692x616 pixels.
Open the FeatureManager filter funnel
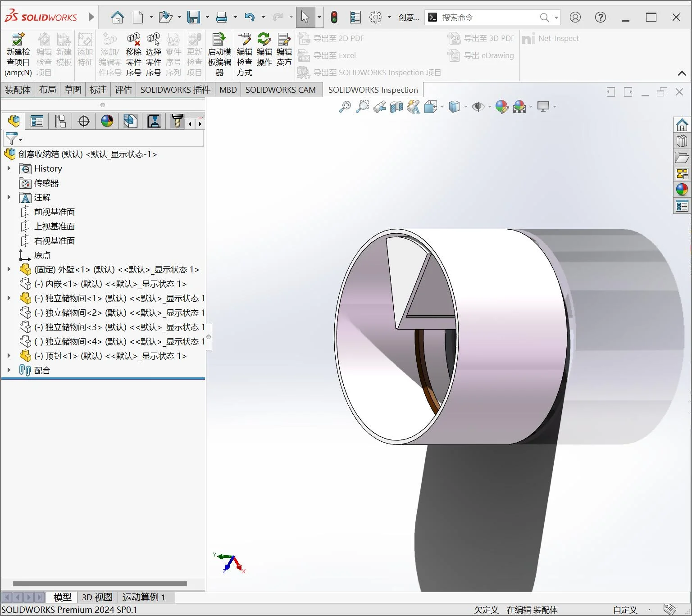click(x=11, y=139)
